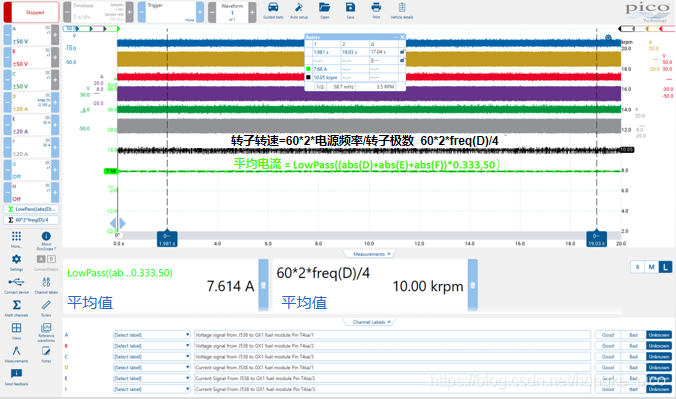
Task: Open channel A label dropdown
Action: (151, 335)
